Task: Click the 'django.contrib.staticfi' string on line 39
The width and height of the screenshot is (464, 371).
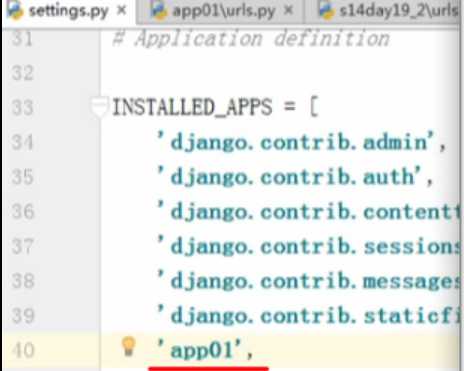Action: pos(308,316)
